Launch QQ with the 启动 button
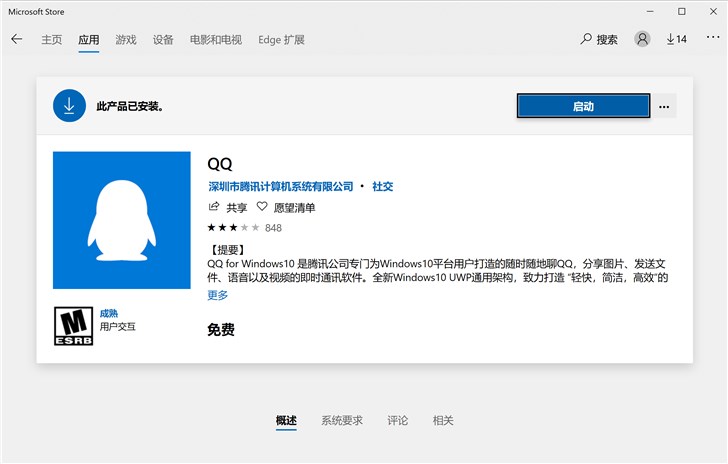The height and width of the screenshot is (464, 728). pos(584,106)
